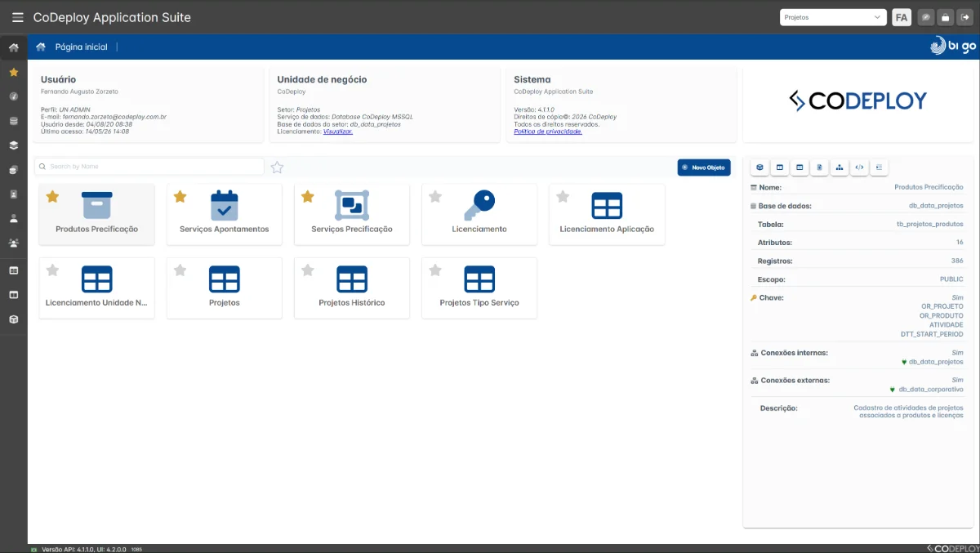Click the chat bubble icon in the header

coord(925,17)
